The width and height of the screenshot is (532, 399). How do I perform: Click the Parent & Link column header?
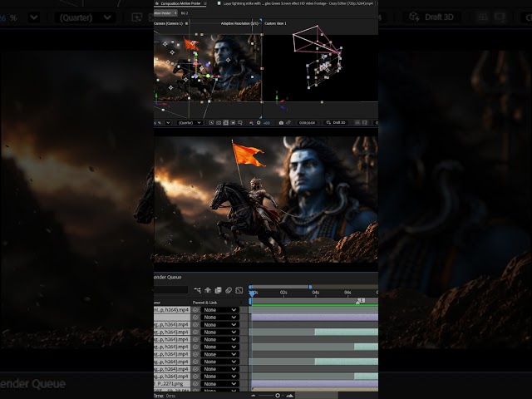tap(205, 303)
